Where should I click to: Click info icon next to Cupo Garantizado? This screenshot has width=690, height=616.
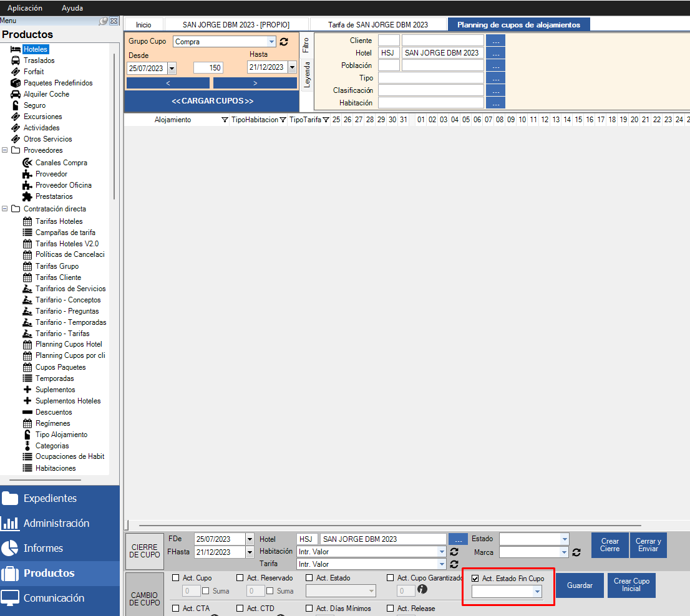point(422,590)
